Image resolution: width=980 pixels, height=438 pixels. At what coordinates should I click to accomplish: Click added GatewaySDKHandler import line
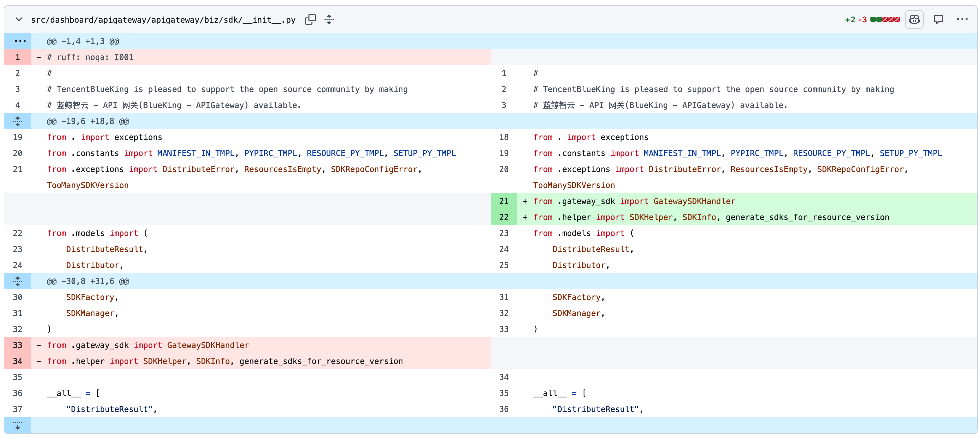[x=747, y=201]
